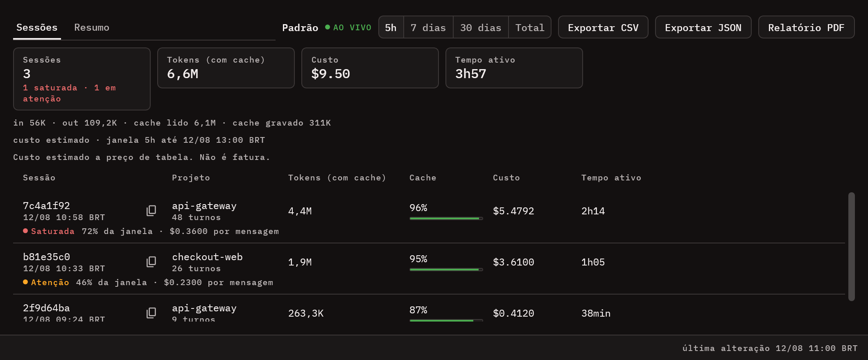The image size is (868, 360).
Task: Click the 263,3K tokens value
Action: (x=306, y=313)
